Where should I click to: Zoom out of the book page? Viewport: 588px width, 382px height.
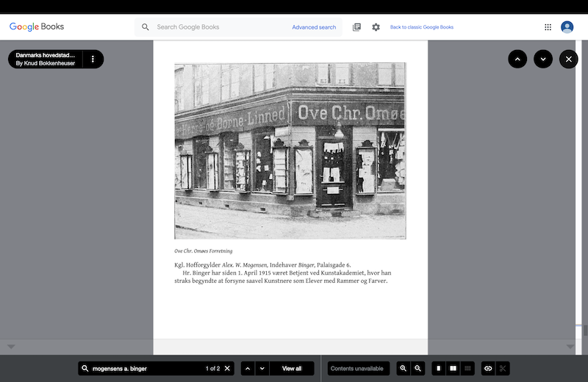[417, 368]
